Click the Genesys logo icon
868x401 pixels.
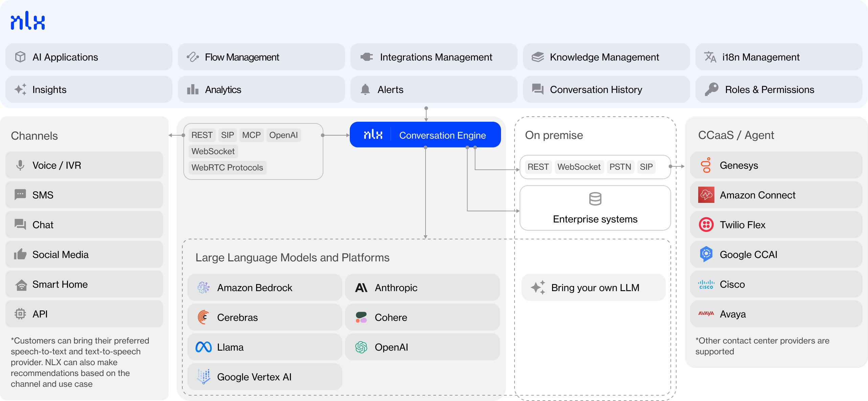point(706,165)
